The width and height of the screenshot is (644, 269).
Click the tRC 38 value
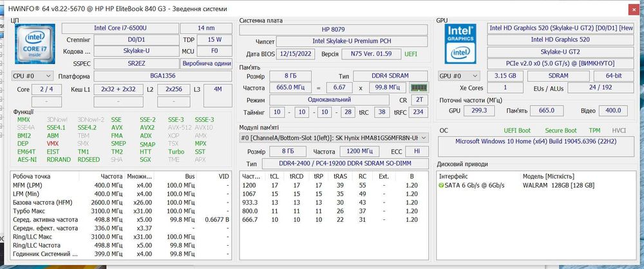tap(382, 112)
